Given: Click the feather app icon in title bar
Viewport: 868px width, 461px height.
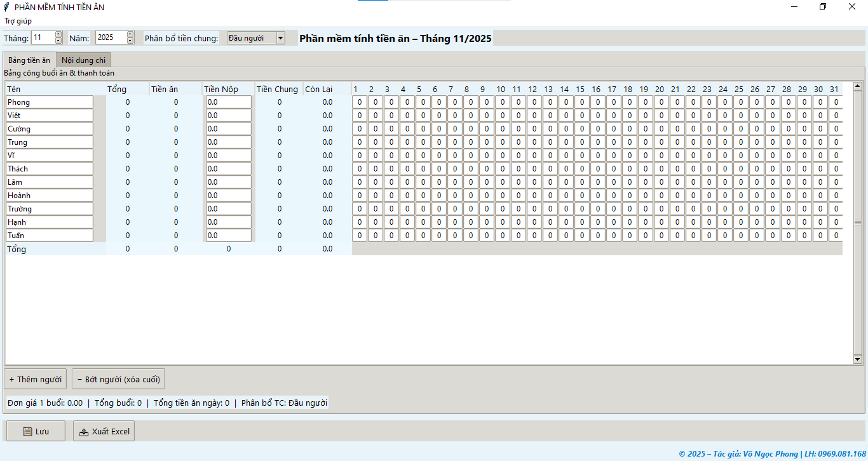Looking at the screenshot, I should (x=6, y=7).
